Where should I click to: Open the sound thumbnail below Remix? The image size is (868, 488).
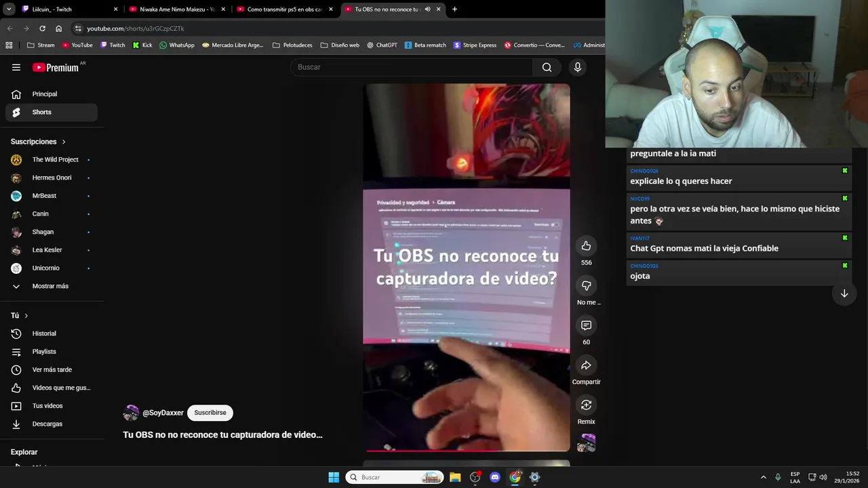click(x=586, y=443)
